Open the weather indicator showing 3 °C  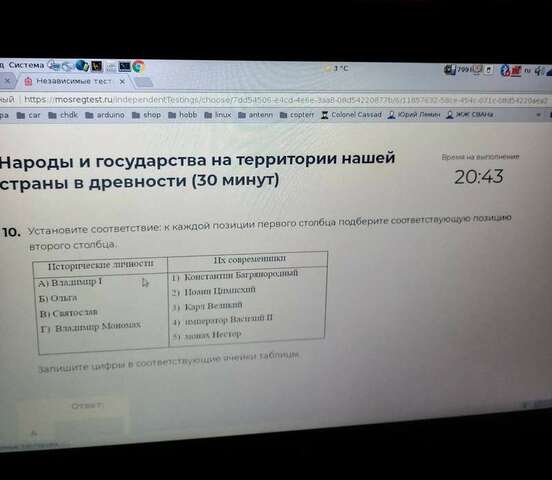pyautogui.click(x=337, y=68)
